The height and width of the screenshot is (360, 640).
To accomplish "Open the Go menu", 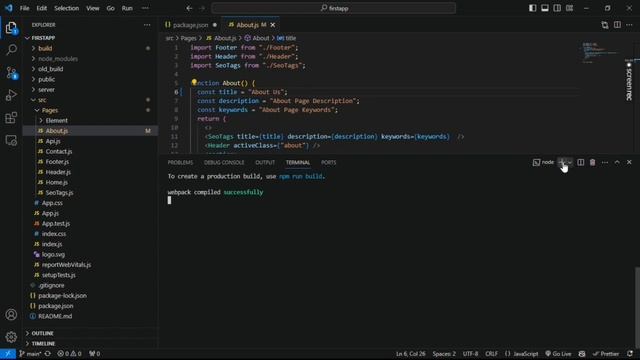I will (111, 8).
